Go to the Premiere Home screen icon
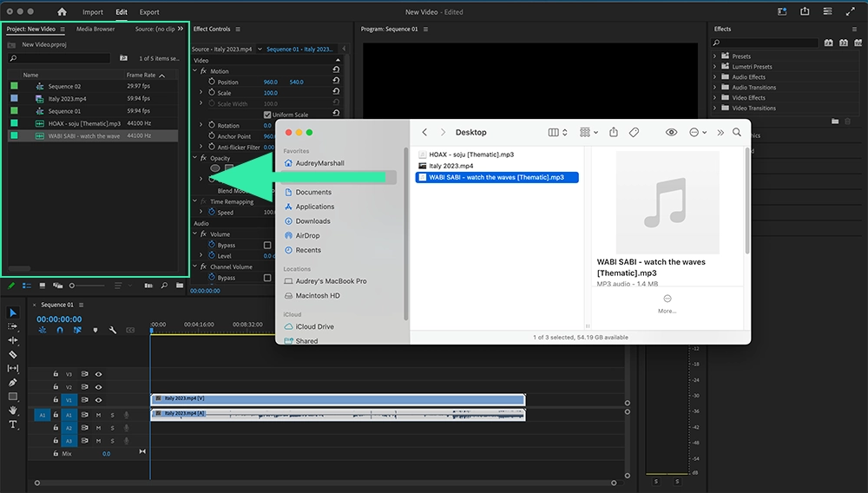This screenshot has height=493, width=868. point(62,11)
